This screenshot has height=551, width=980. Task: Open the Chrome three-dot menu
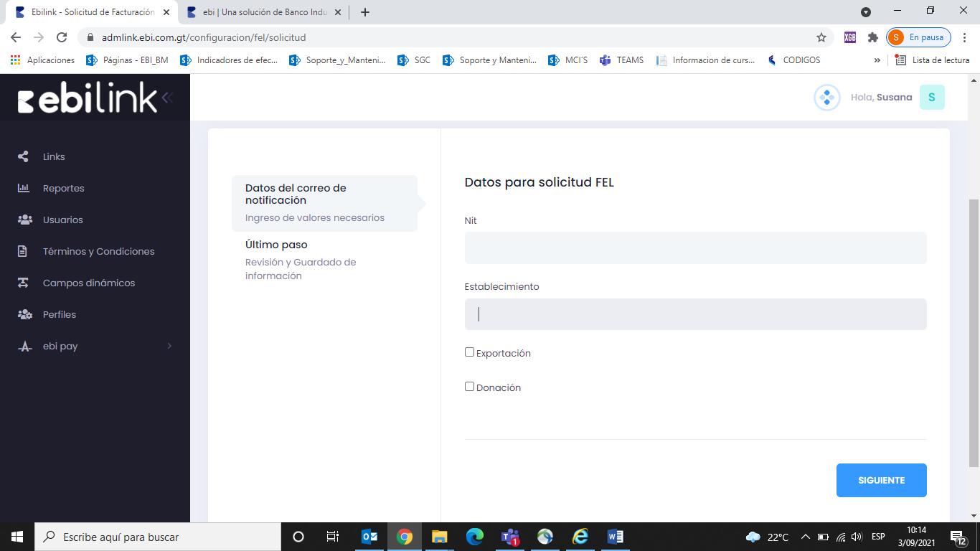(965, 37)
